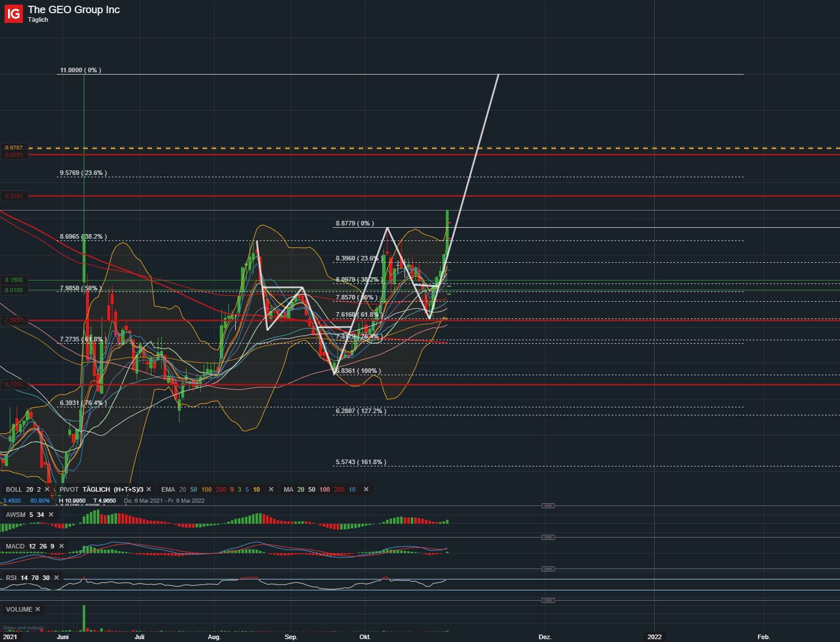Open PIVOT indicator settings via its label
Screen dimensions: 840x642
tap(69, 489)
